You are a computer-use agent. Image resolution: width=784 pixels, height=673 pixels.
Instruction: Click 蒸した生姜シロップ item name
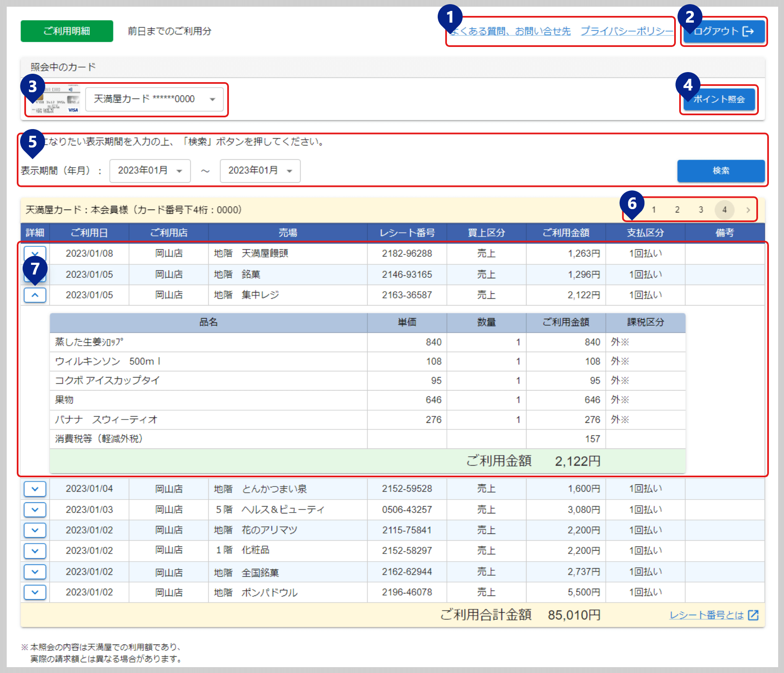pos(89,342)
